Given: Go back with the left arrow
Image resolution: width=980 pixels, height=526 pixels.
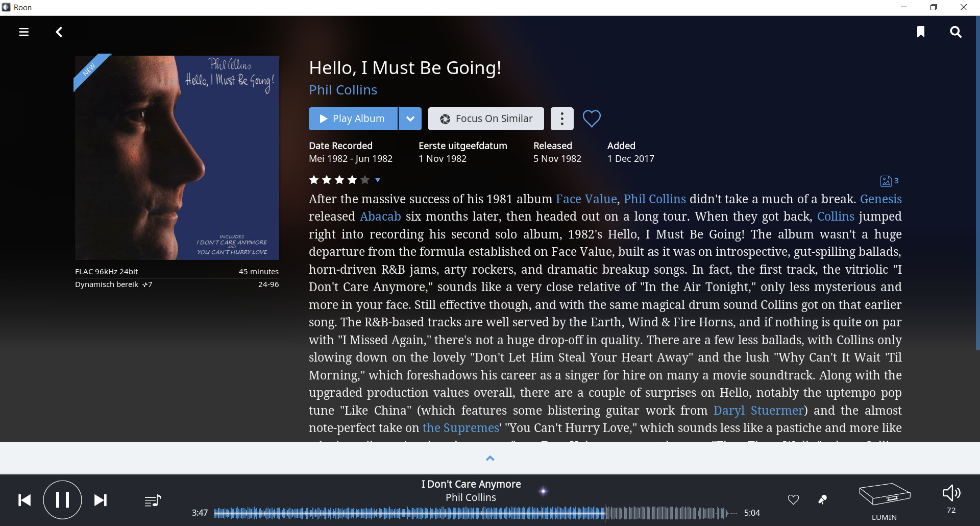Looking at the screenshot, I should [x=59, y=32].
